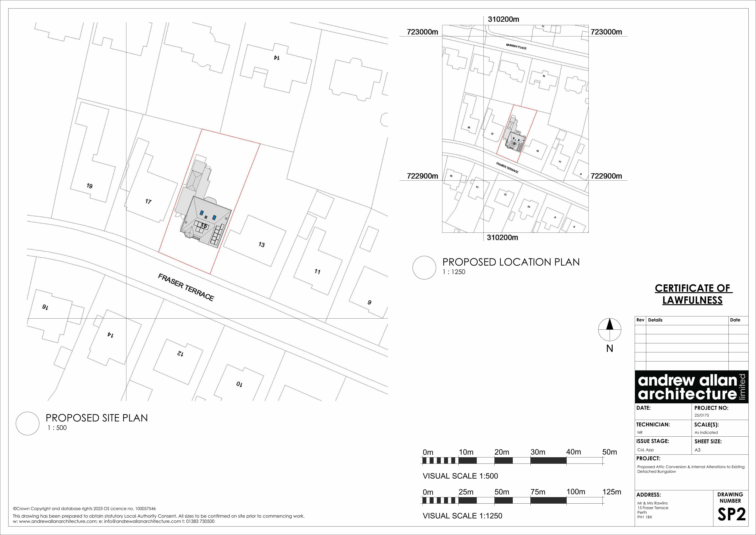Viewport: 756px width, 535px height.
Task: Click the Fraser Terrace street label
Action: pyautogui.click(x=186, y=287)
